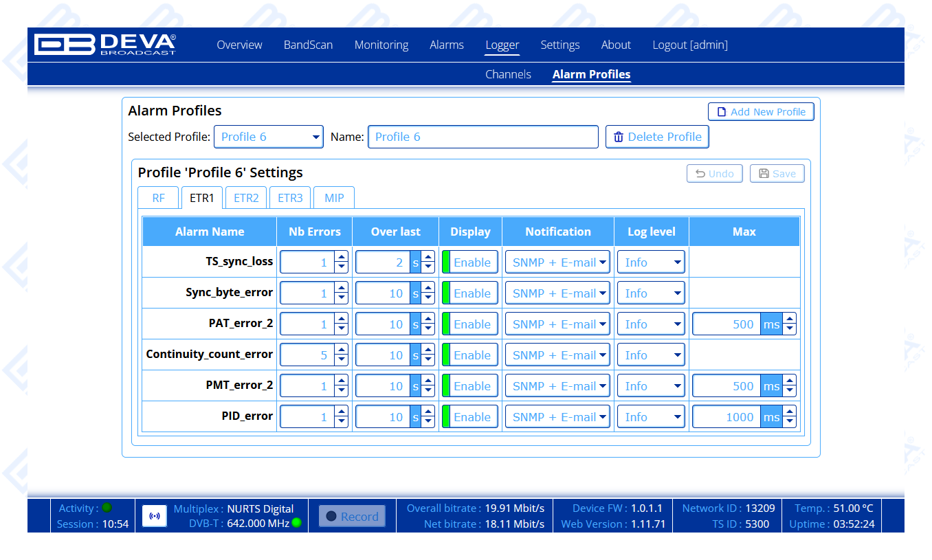Expand Notification dropdown for Sync_byte_error
This screenshot has width=932, height=560.
pyautogui.click(x=557, y=293)
